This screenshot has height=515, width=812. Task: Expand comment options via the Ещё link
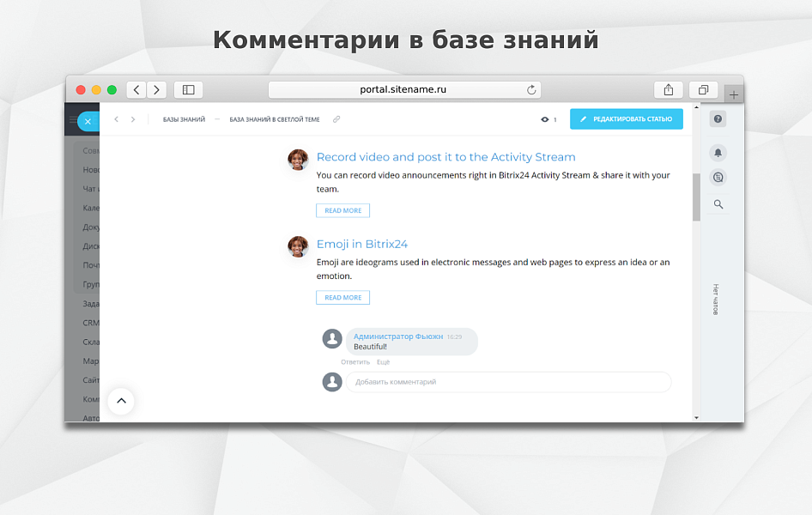click(383, 361)
